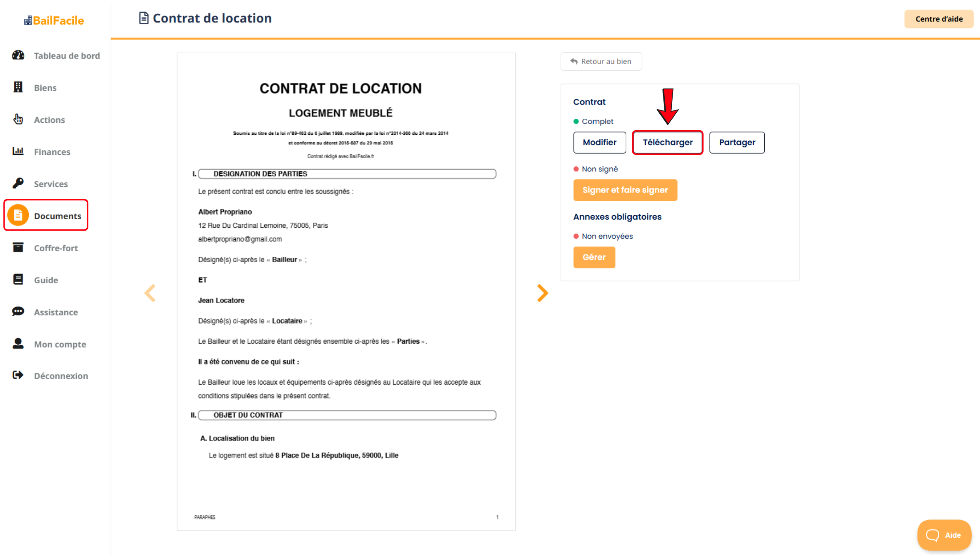Follow the Retour au bien link

coord(601,61)
